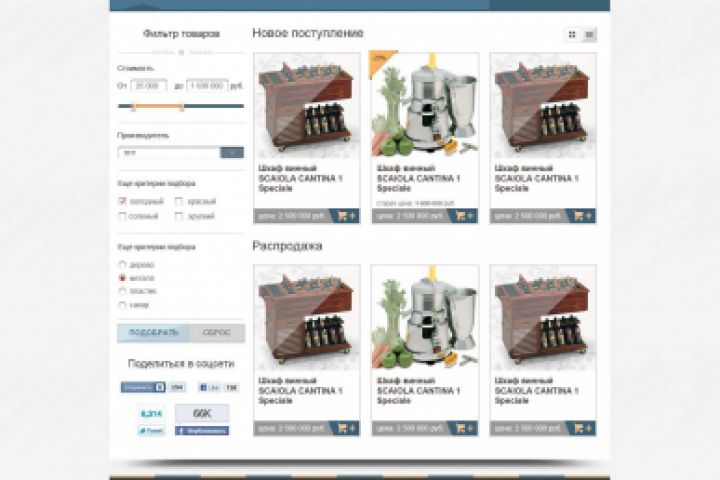The width and height of the screenshot is (720, 480).
Task: Click the left handle of price slider
Action: pos(133,107)
